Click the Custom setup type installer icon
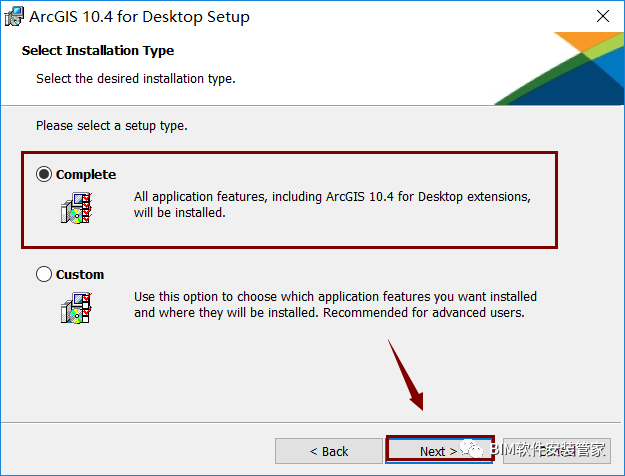Image resolution: width=625 pixels, height=476 pixels. (77, 308)
